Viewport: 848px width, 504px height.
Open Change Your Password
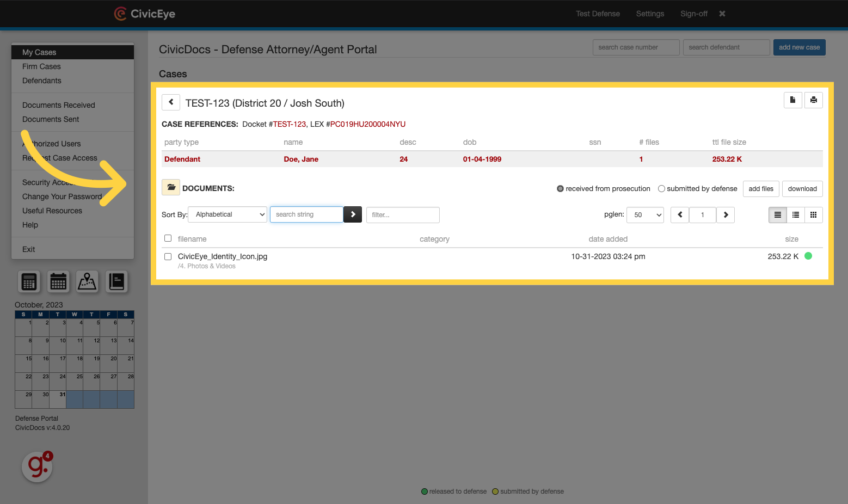pyautogui.click(x=62, y=196)
